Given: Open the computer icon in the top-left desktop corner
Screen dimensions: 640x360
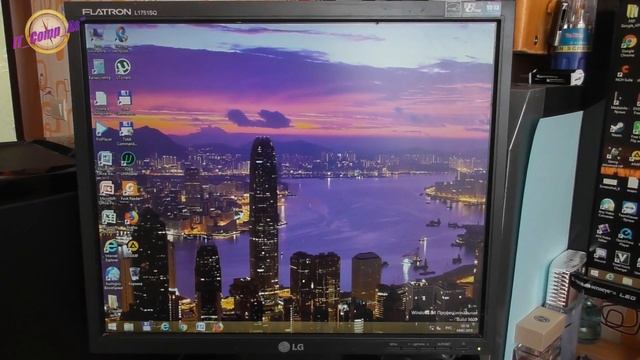Looking at the screenshot, I should (97, 40).
